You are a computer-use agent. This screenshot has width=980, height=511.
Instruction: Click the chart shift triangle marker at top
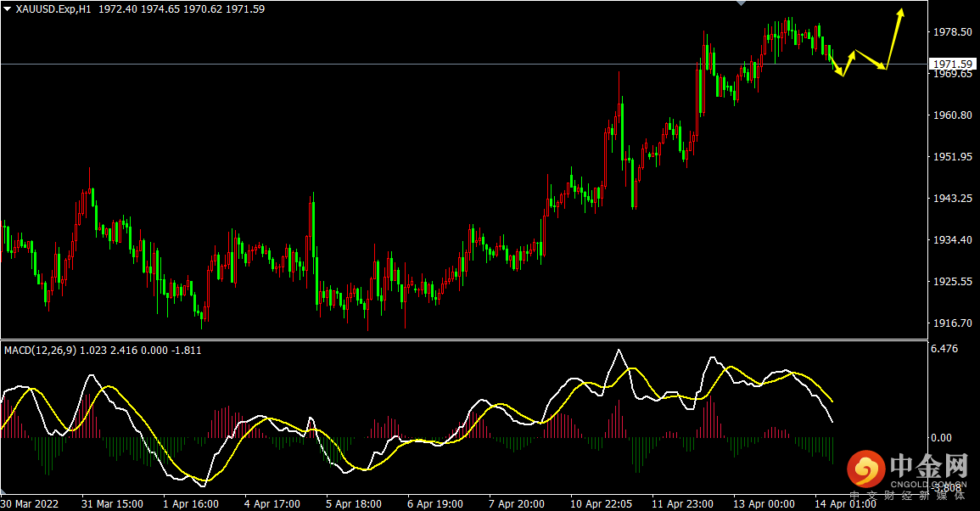[x=742, y=3]
